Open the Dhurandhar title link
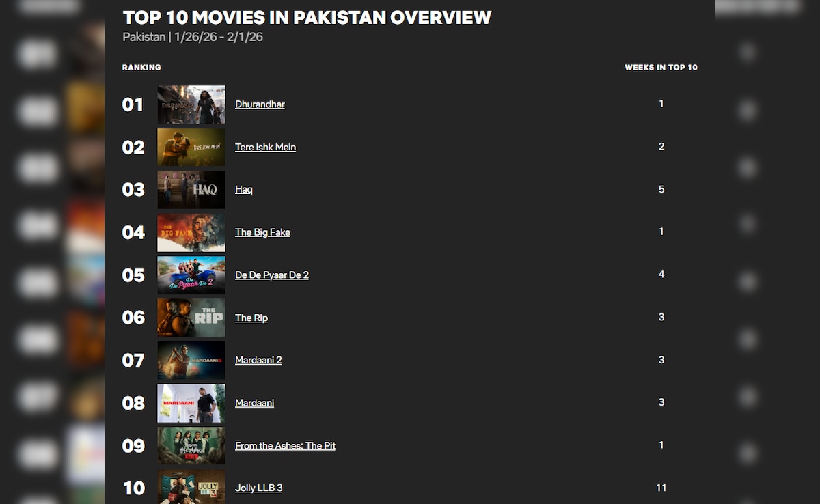Screen dimensions: 820x504 coord(260,104)
